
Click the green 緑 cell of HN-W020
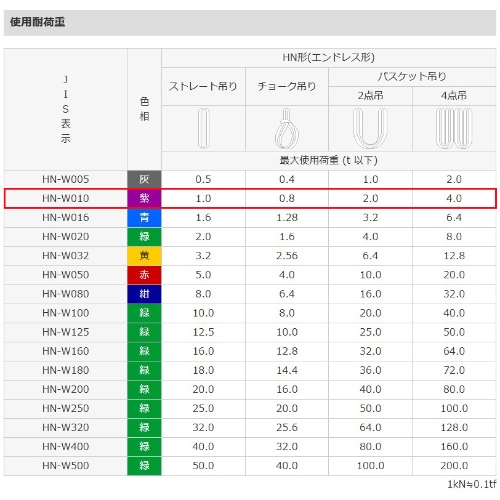click(x=144, y=236)
